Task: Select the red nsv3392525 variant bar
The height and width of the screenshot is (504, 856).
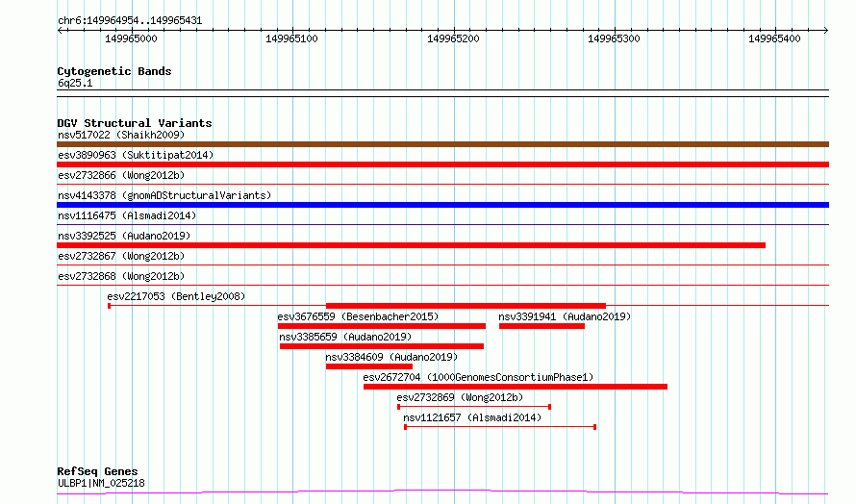Action: click(x=411, y=245)
